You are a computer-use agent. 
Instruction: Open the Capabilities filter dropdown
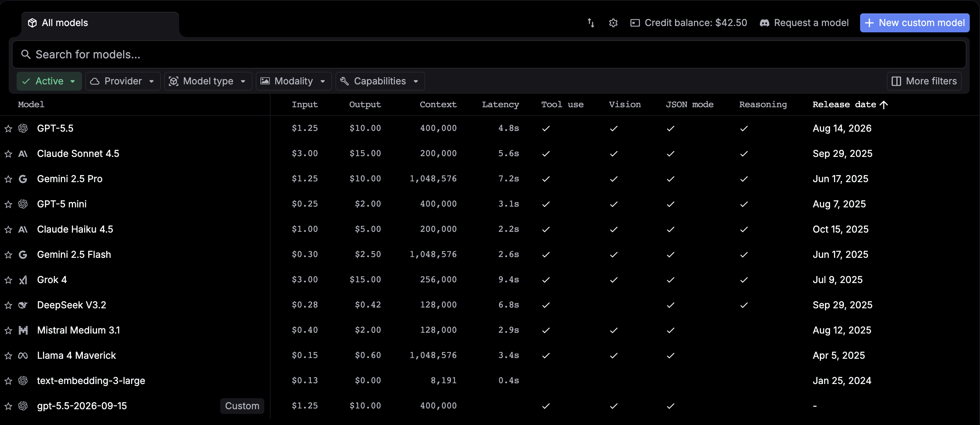pyautogui.click(x=380, y=81)
